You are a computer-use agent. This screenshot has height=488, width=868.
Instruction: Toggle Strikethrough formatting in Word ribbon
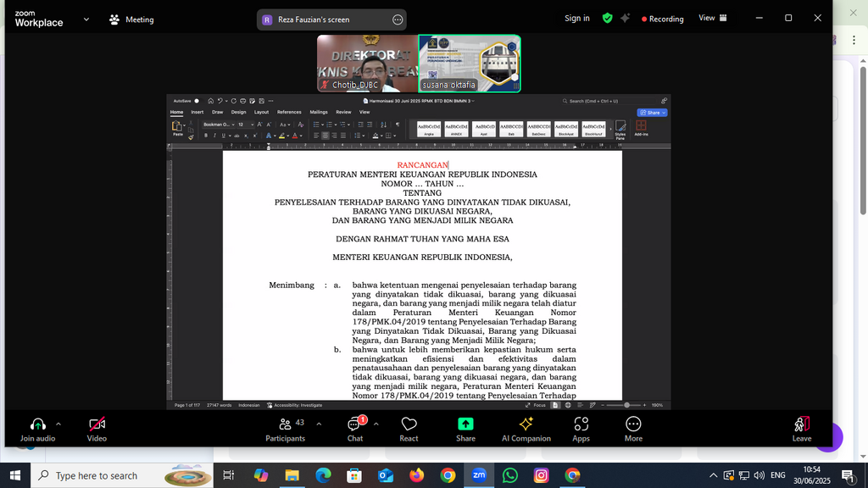click(x=237, y=136)
